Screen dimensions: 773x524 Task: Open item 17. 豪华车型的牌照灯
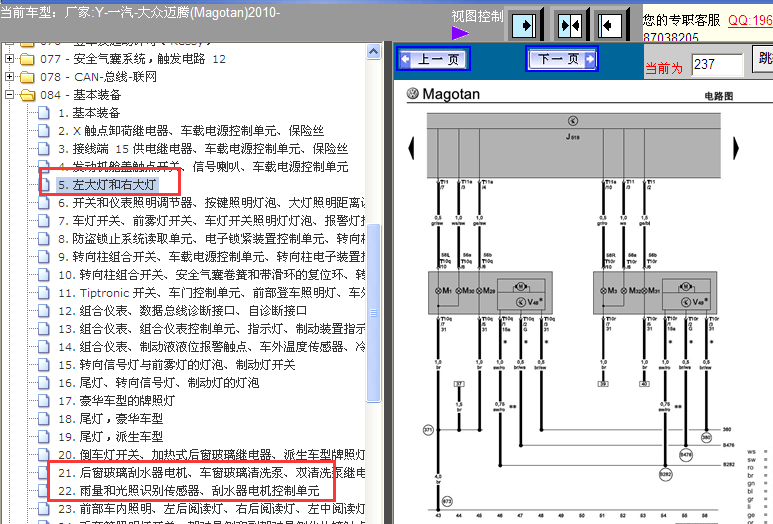click(x=116, y=401)
